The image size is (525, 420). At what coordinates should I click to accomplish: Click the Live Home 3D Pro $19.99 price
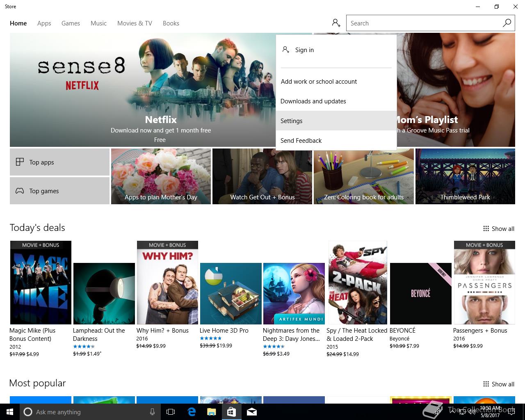point(225,345)
